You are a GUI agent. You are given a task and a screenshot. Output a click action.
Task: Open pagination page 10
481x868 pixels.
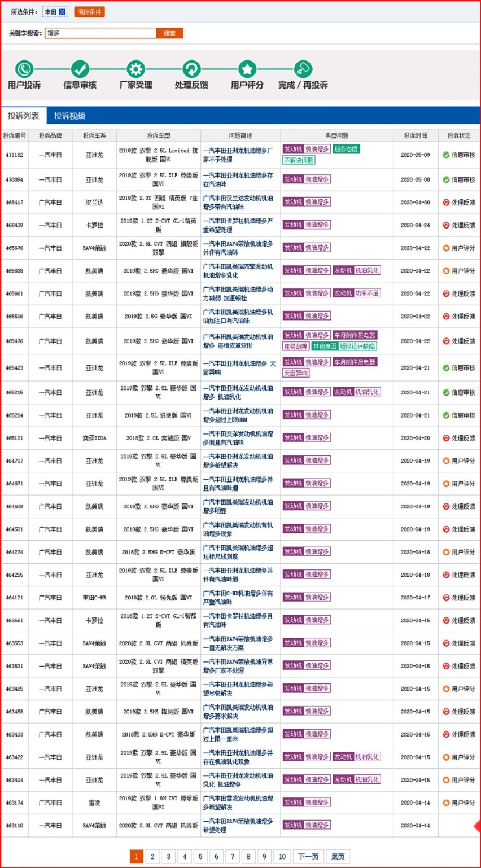tap(282, 856)
